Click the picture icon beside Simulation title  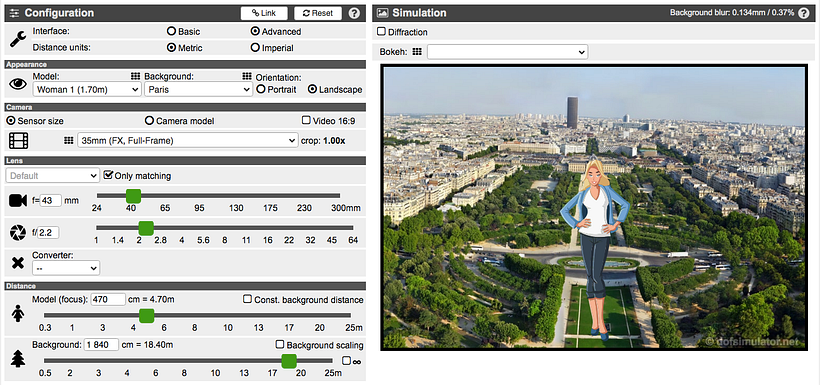point(382,13)
